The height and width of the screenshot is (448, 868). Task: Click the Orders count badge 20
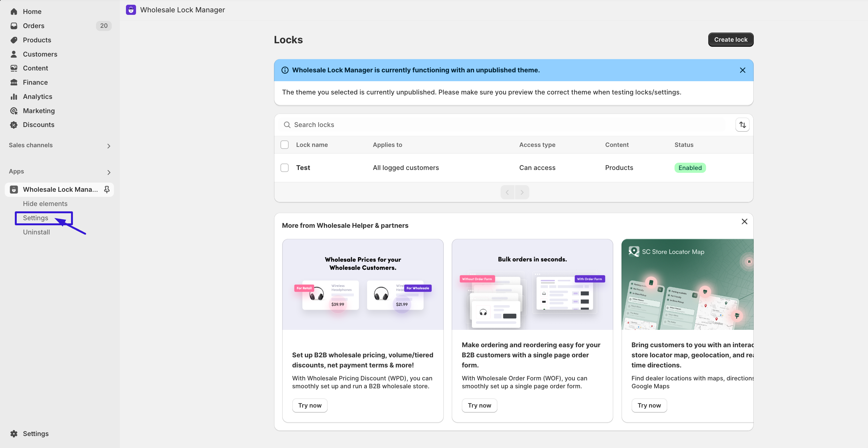click(x=104, y=26)
